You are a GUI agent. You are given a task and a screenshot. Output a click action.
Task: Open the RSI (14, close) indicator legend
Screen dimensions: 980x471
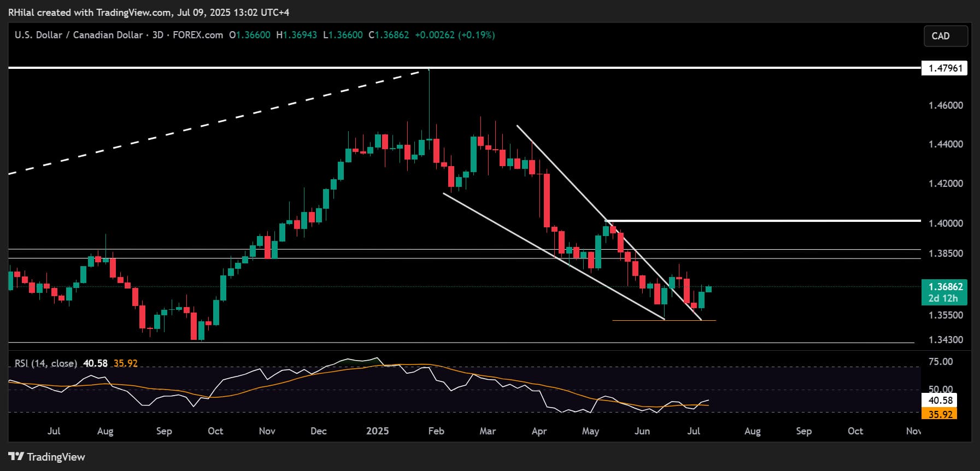point(45,363)
